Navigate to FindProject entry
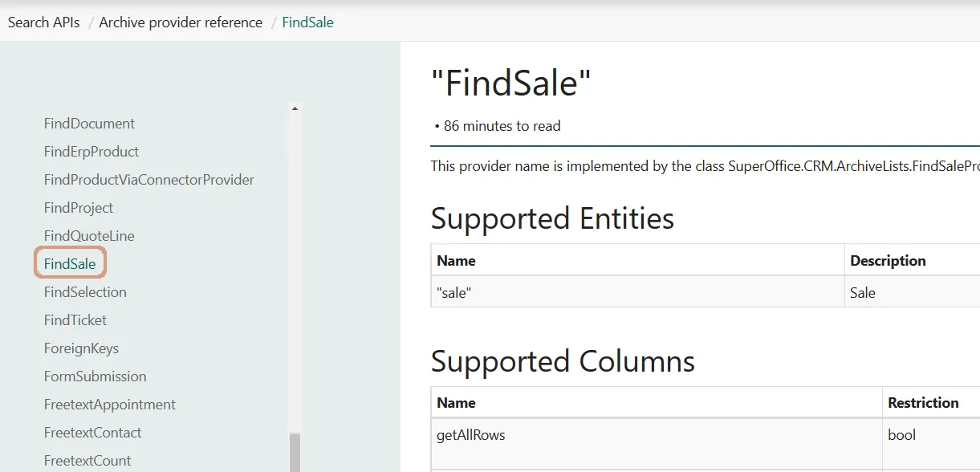The height and width of the screenshot is (472, 980). [x=79, y=208]
